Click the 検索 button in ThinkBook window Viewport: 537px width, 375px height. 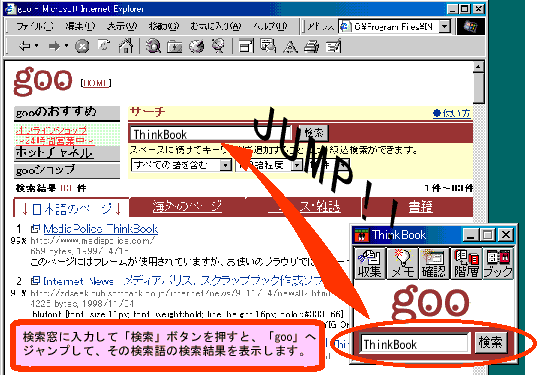490,342
